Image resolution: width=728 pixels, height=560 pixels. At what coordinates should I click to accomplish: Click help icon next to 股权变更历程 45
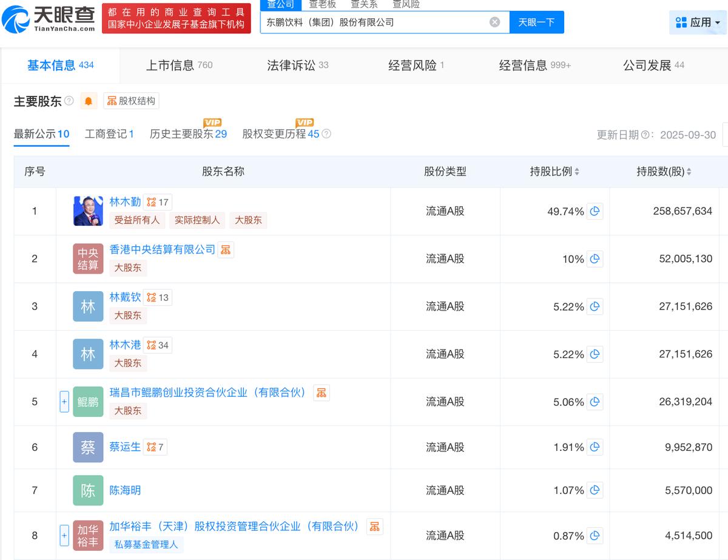pos(326,134)
